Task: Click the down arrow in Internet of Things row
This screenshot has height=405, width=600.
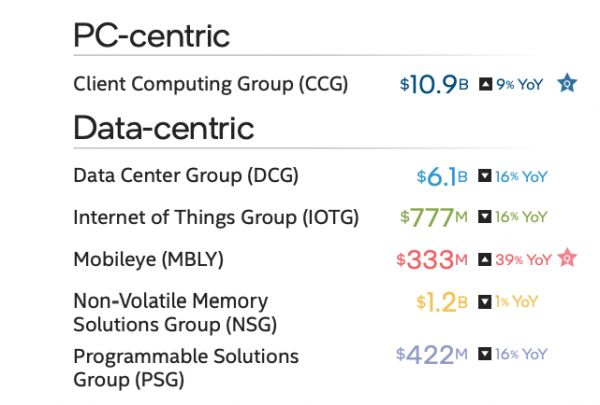Action: (486, 217)
